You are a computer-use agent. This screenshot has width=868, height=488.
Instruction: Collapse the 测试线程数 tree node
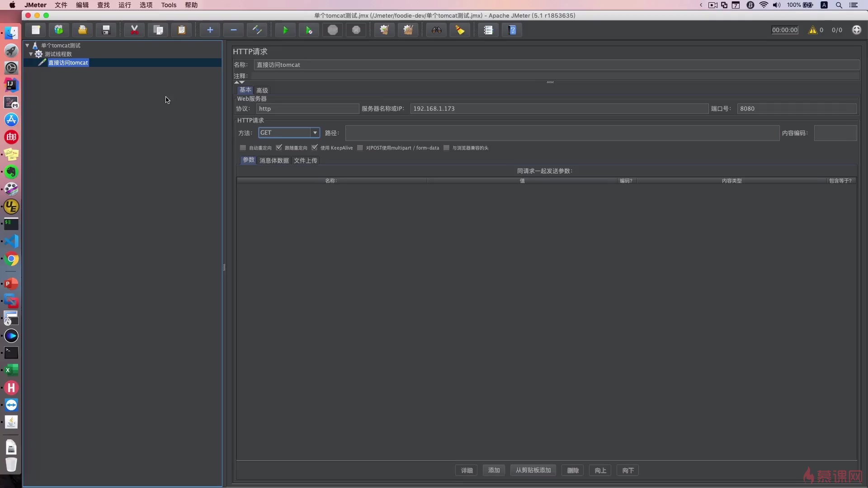31,54
